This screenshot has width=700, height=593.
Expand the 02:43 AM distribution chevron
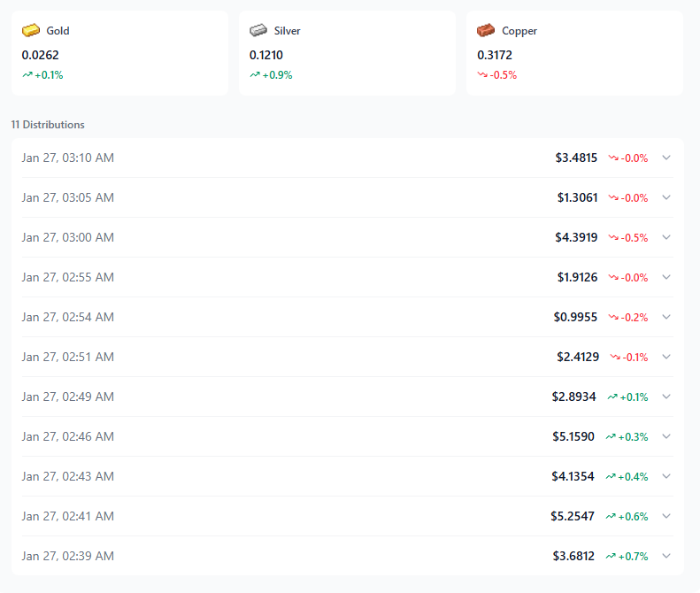(x=666, y=476)
